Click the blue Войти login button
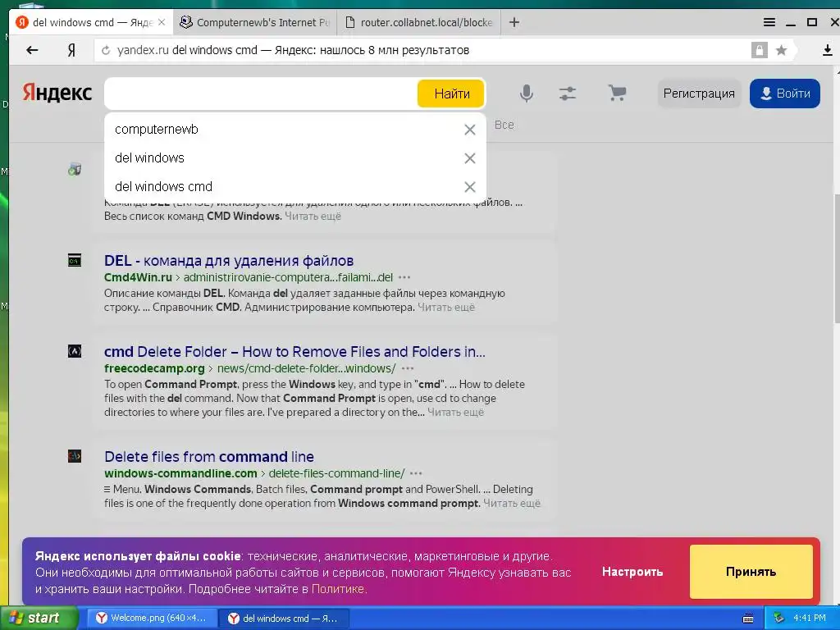This screenshot has height=630, width=840. pyautogui.click(x=785, y=94)
